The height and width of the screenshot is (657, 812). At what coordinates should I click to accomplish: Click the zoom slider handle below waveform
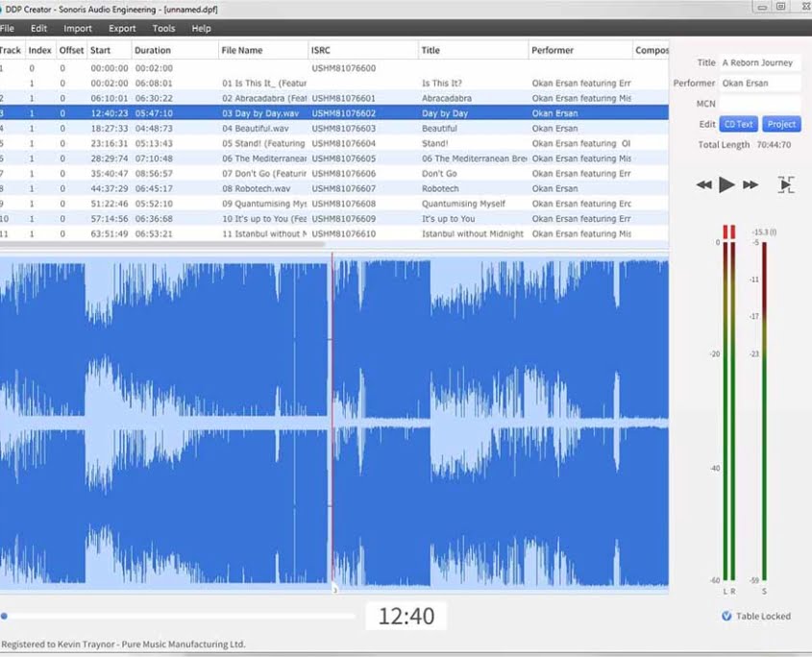[5, 616]
